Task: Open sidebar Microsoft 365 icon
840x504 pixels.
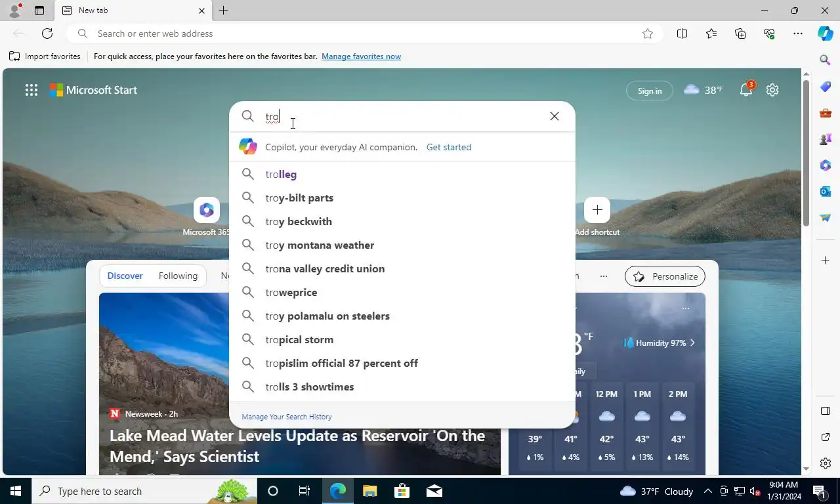Action: pyautogui.click(x=826, y=165)
